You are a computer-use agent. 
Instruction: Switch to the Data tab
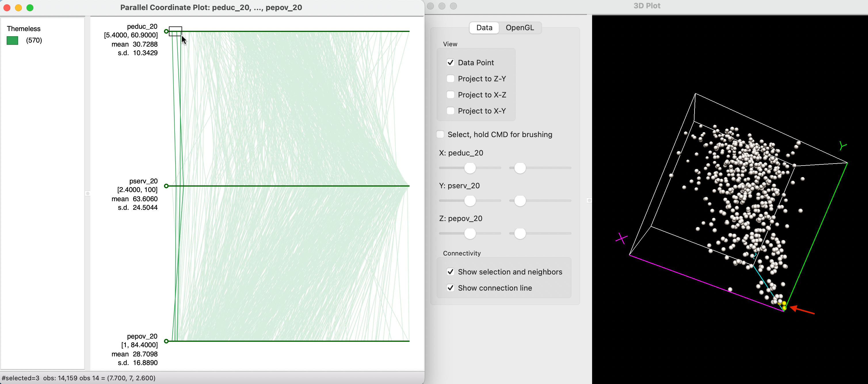(484, 27)
